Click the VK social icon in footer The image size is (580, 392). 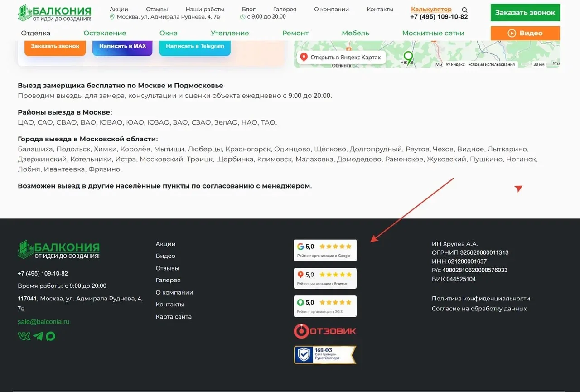[24, 336]
